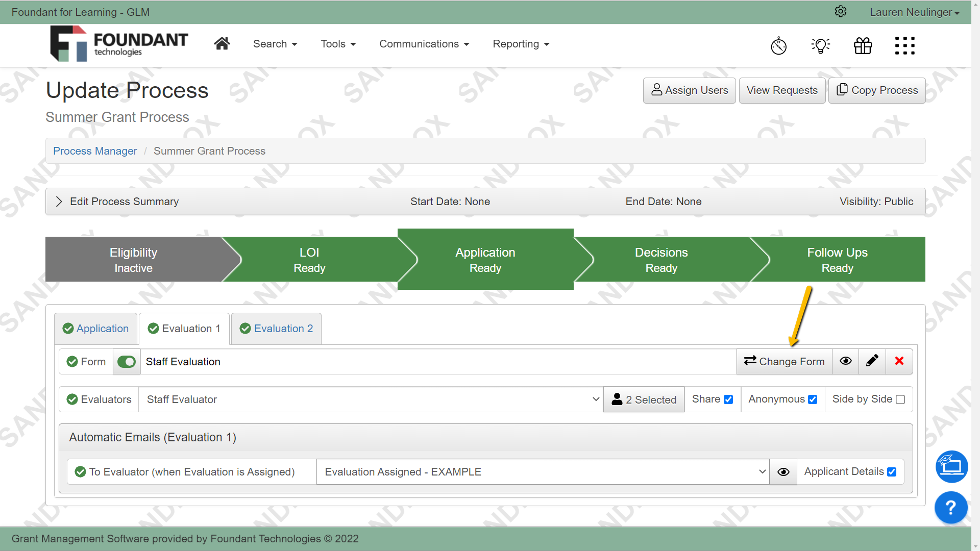Open the settings gear
This screenshot has height=551, width=980.
841,11
